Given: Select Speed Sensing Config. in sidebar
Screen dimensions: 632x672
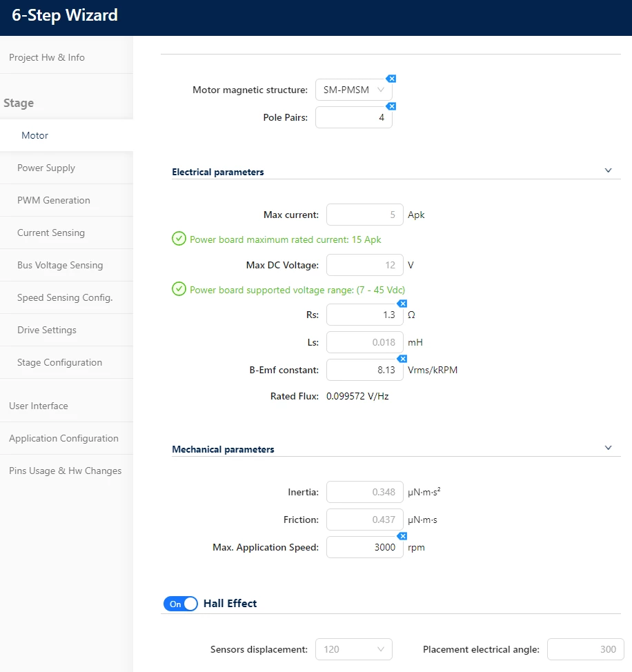Looking at the screenshot, I should pos(66,297).
